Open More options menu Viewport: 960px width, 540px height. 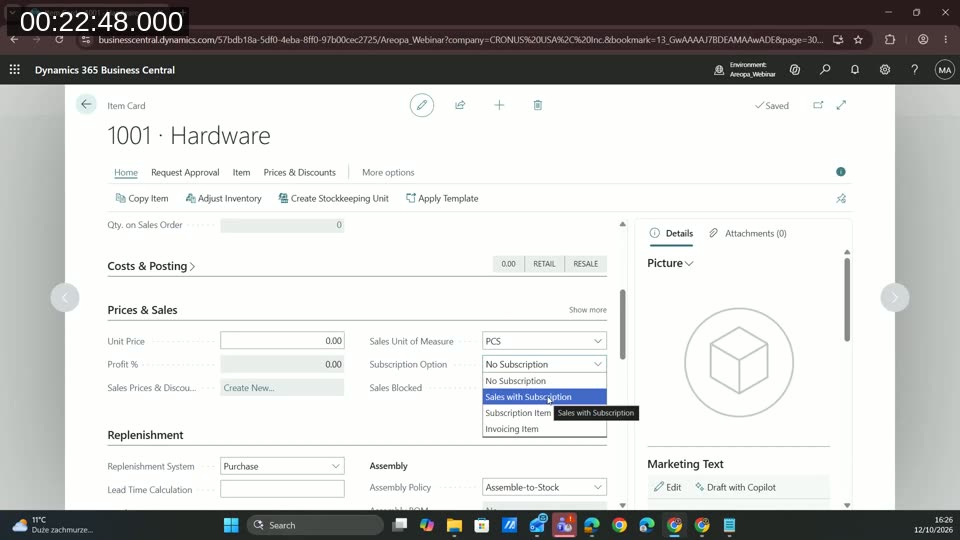coord(388,173)
